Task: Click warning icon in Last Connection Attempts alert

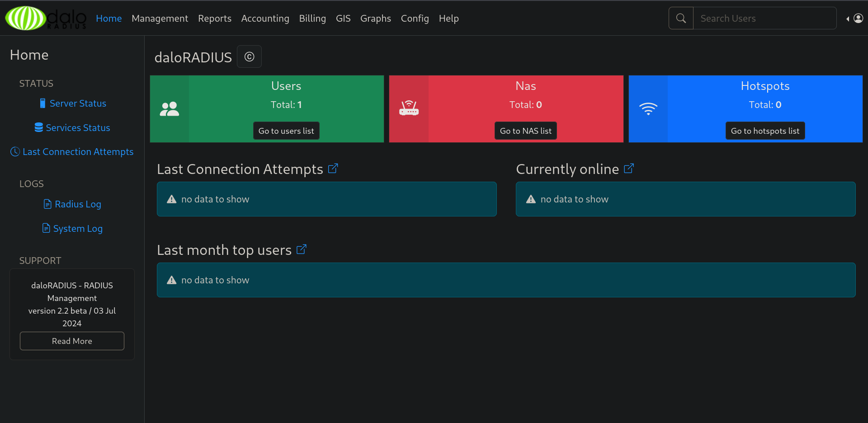Action: coord(172,199)
